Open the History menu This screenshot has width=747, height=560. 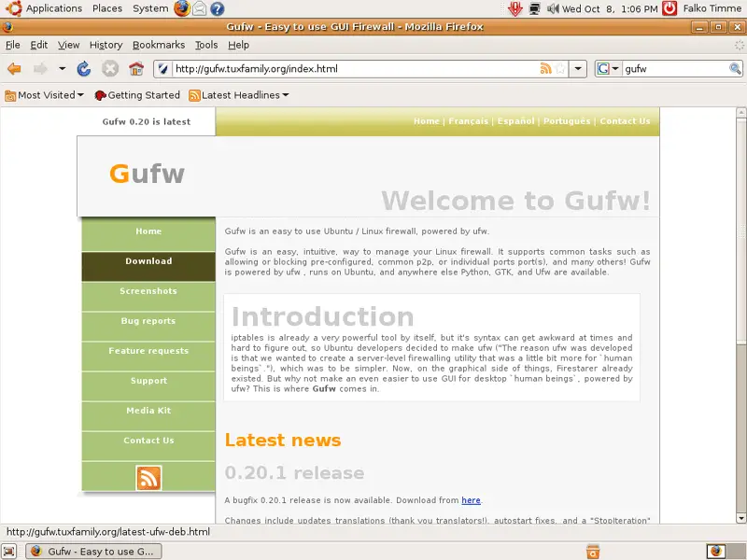(106, 45)
